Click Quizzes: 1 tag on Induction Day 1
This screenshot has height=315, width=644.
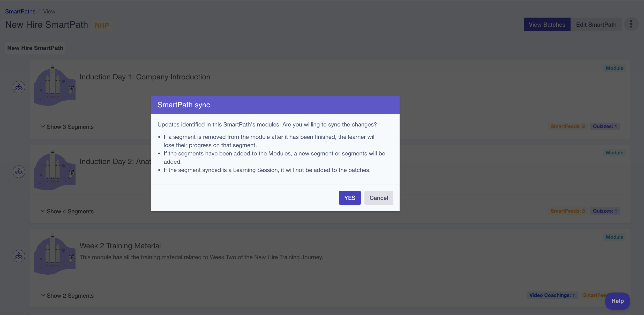605,126
